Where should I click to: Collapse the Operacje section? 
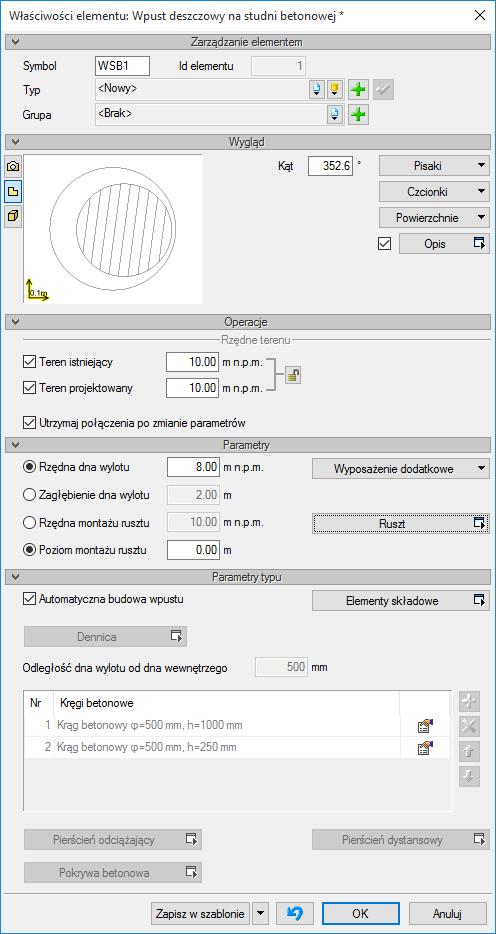15,322
